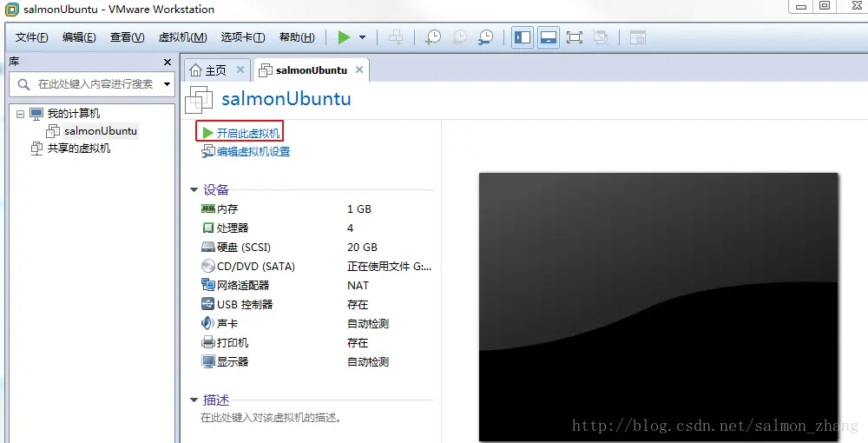Click the NAT network value
The width and height of the screenshot is (868, 443).
358,285
